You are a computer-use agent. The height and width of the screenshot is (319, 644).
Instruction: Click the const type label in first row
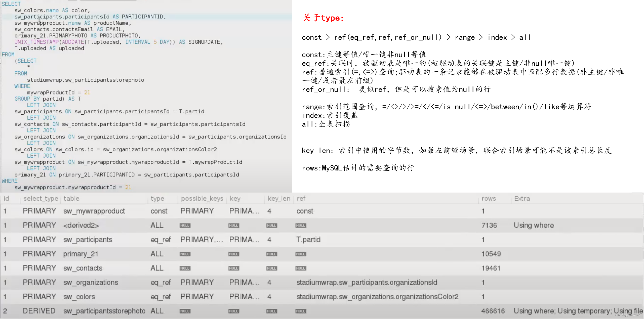pos(158,211)
